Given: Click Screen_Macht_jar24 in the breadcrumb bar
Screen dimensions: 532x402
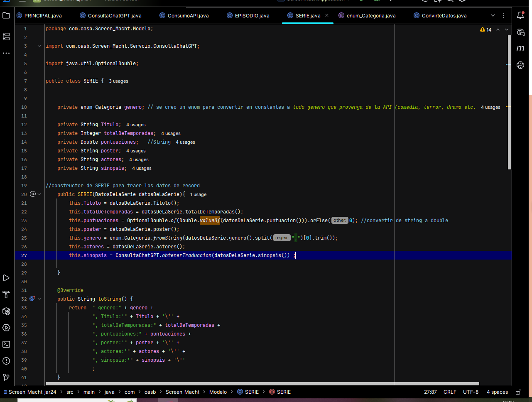Looking at the screenshot, I should pyautogui.click(x=29, y=392).
